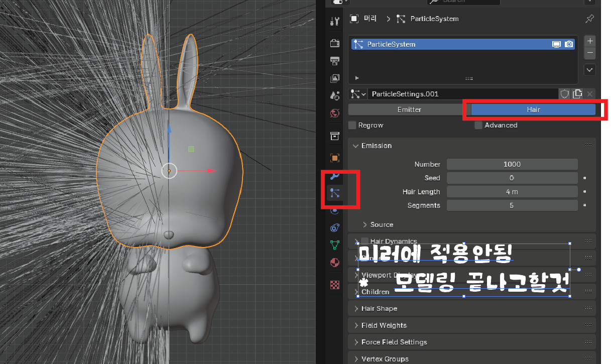Click the 머리 object breadcrumb icon
The height and width of the screenshot is (364, 611).
354,19
